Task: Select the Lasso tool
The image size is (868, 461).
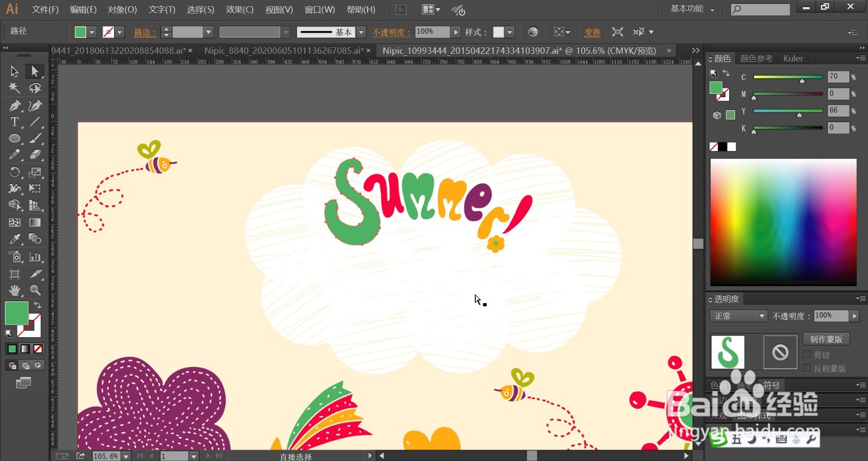Action: point(35,88)
